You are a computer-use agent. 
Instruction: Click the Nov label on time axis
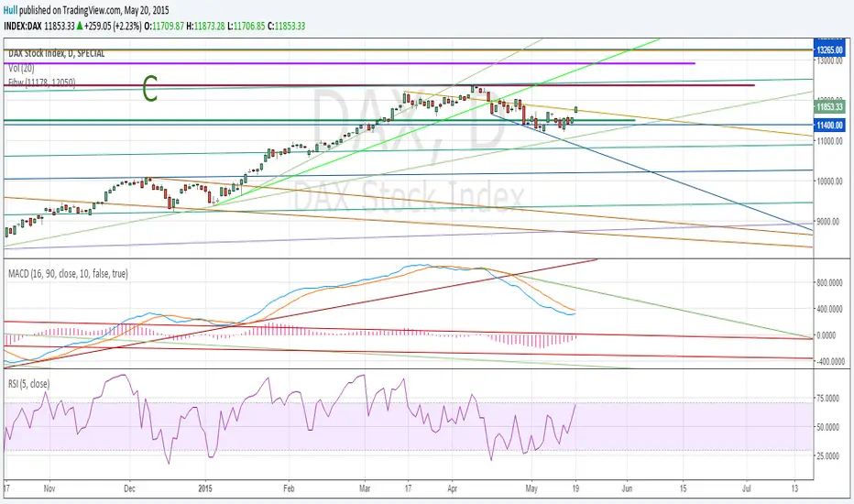click(49, 488)
